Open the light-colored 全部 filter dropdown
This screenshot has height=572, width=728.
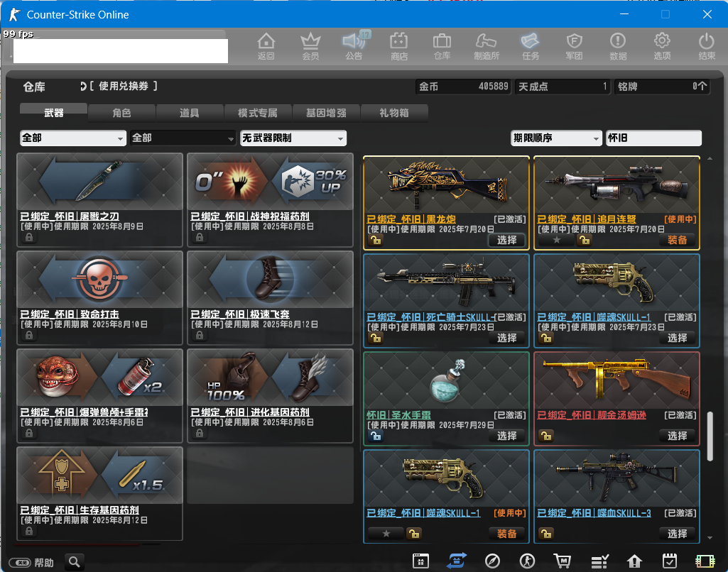pos(73,138)
